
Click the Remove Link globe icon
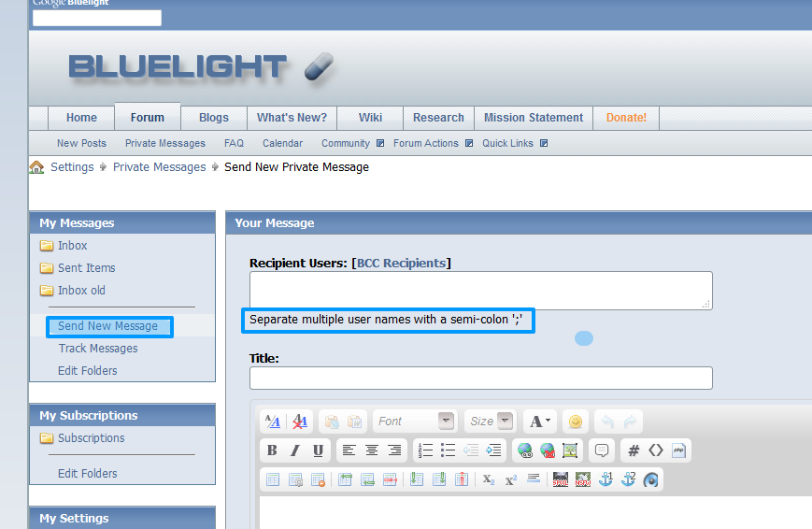548,450
